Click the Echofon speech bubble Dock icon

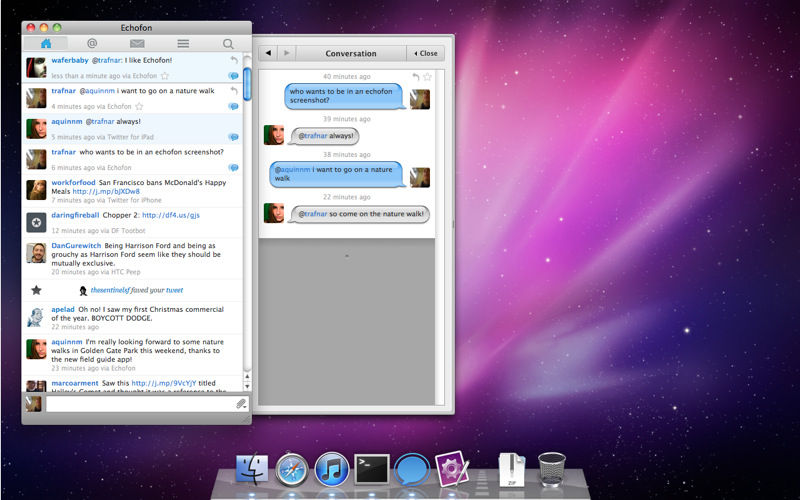pos(411,469)
